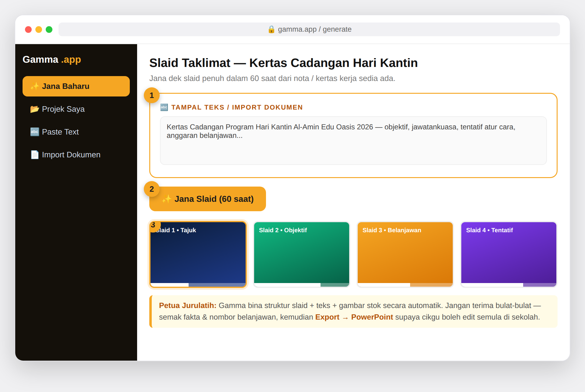The image size is (585, 392).
Task: Select Paste Text in the sidebar
Action: [x=76, y=132]
